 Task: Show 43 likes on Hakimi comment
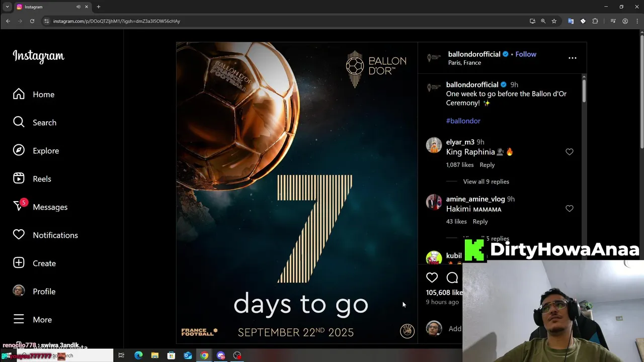click(x=456, y=222)
